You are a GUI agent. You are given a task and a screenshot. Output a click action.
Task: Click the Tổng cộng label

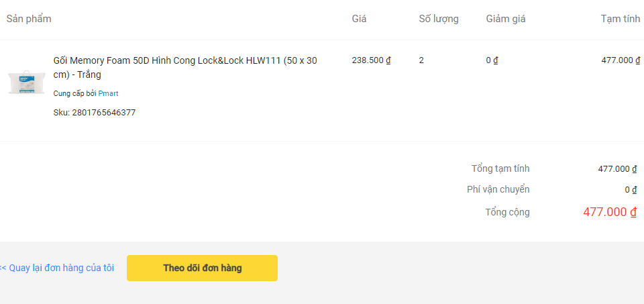[x=507, y=212]
